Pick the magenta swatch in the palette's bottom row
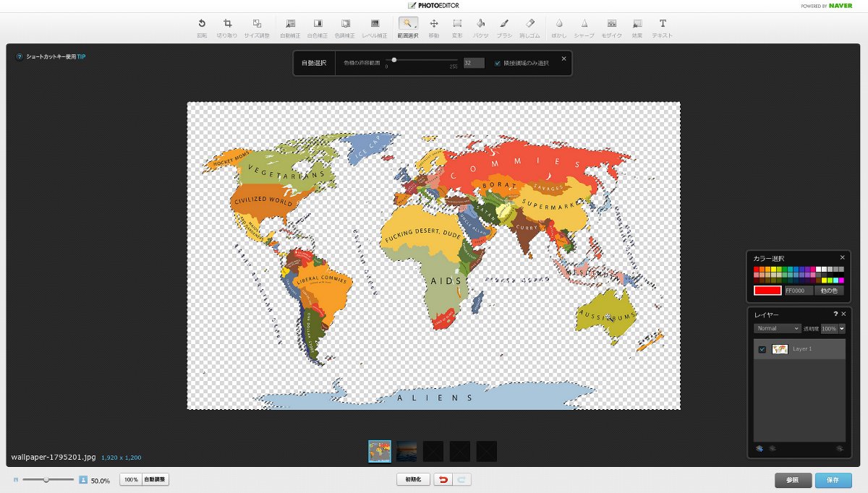 click(841, 280)
